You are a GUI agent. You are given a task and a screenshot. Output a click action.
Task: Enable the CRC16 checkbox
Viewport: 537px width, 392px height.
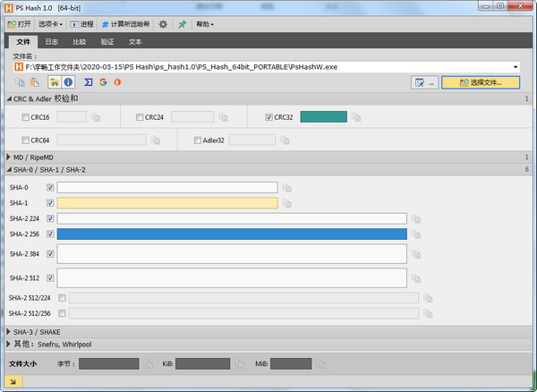pos(25,117)
